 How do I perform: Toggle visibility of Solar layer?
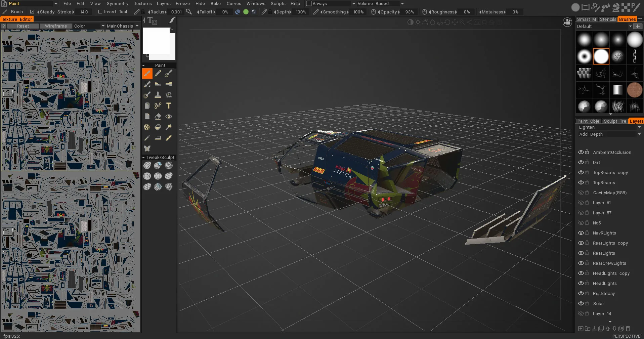(581, 303)
